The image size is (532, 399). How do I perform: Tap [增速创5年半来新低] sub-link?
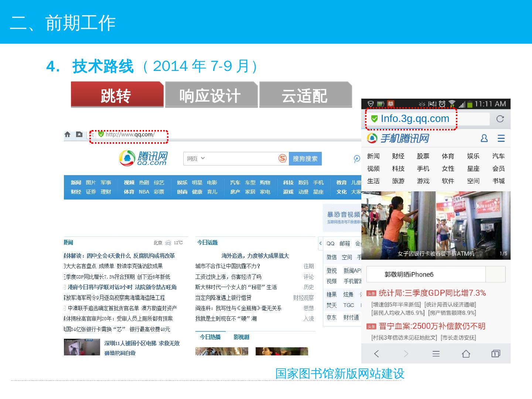pyautogui.click(x=396, y=305)
